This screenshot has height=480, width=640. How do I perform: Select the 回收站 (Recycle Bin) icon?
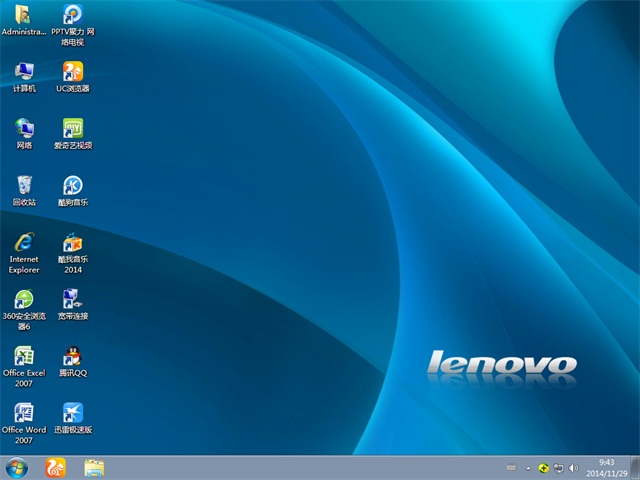(x=24, y=186)
